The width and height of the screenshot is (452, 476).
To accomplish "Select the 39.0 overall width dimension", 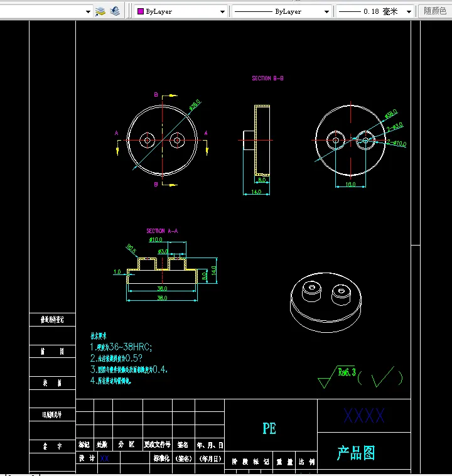I will point(162,298).
